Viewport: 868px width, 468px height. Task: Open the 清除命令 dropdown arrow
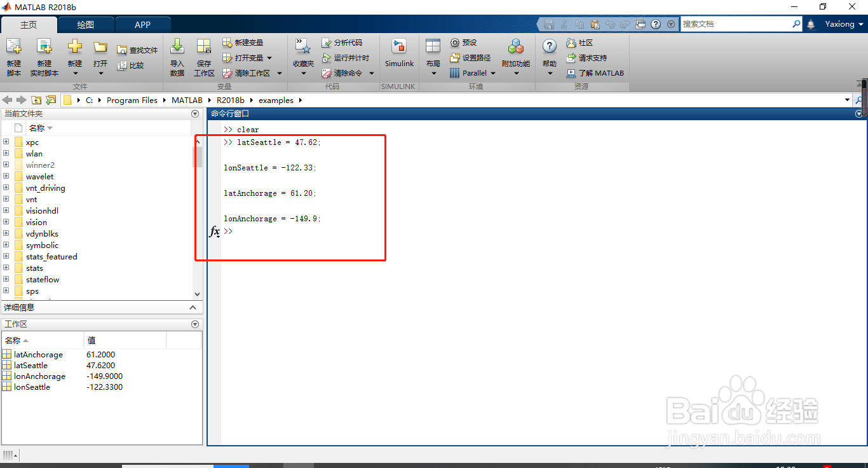point(371,73)
